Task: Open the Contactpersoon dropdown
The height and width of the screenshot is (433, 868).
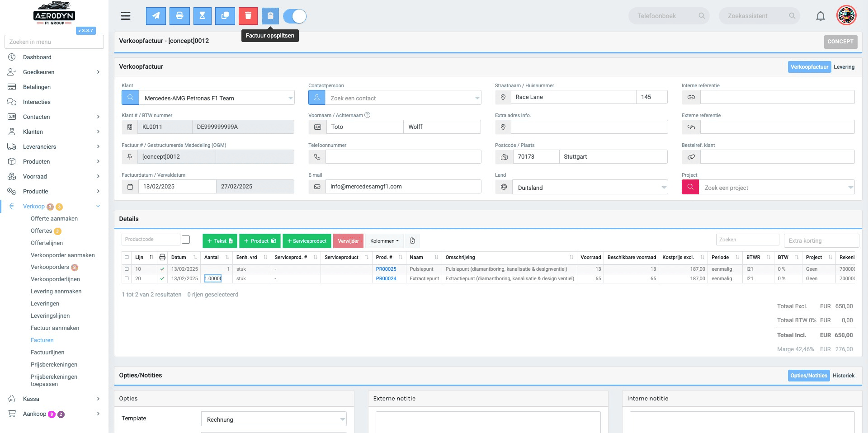Action: [403, 98]
